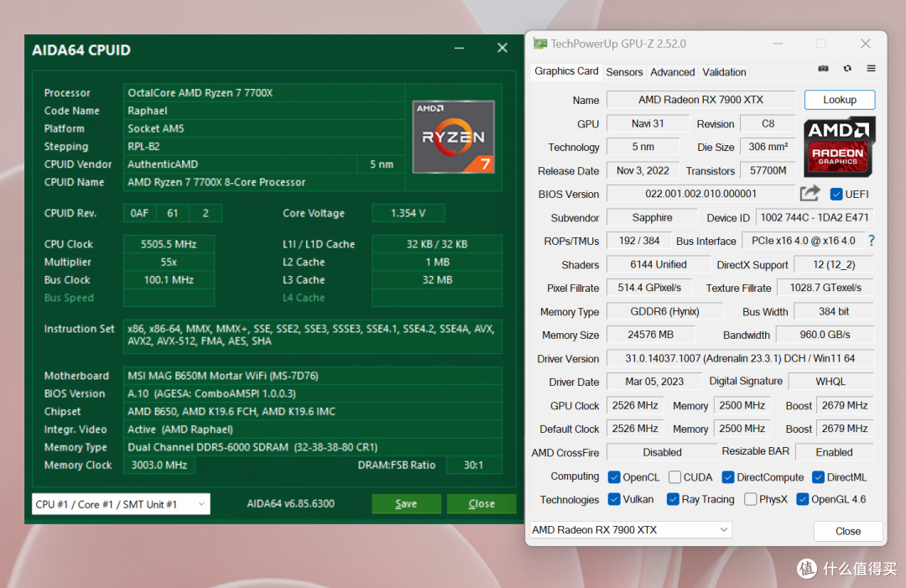The width and height of the screenshot is (906, 588).
Task: Click the Lookup button
Action: (x=840, y=100)
